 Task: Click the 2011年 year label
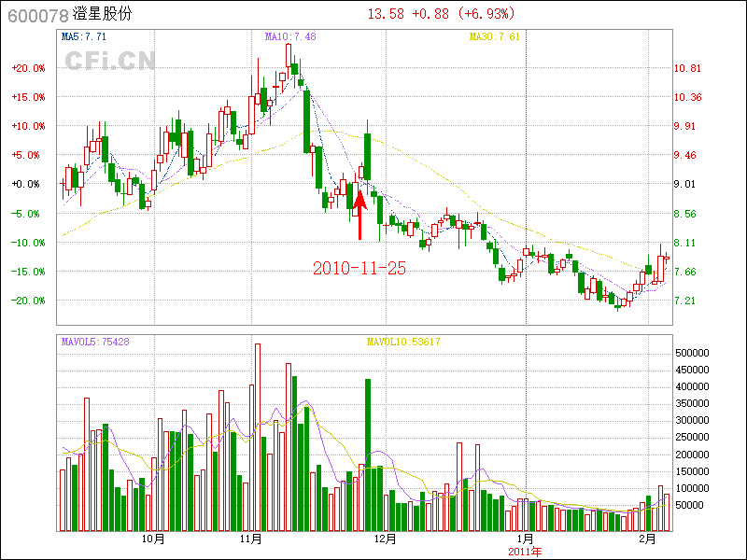[525, 551]
